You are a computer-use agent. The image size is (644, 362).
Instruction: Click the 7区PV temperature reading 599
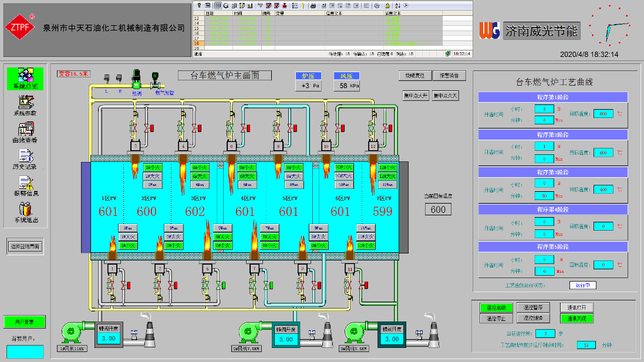coord(382,211)
